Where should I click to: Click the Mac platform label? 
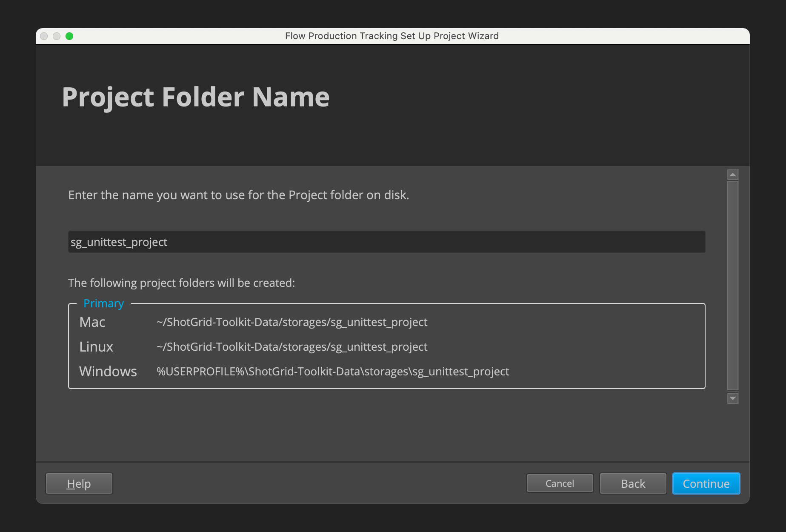click(x=92, y=322)
